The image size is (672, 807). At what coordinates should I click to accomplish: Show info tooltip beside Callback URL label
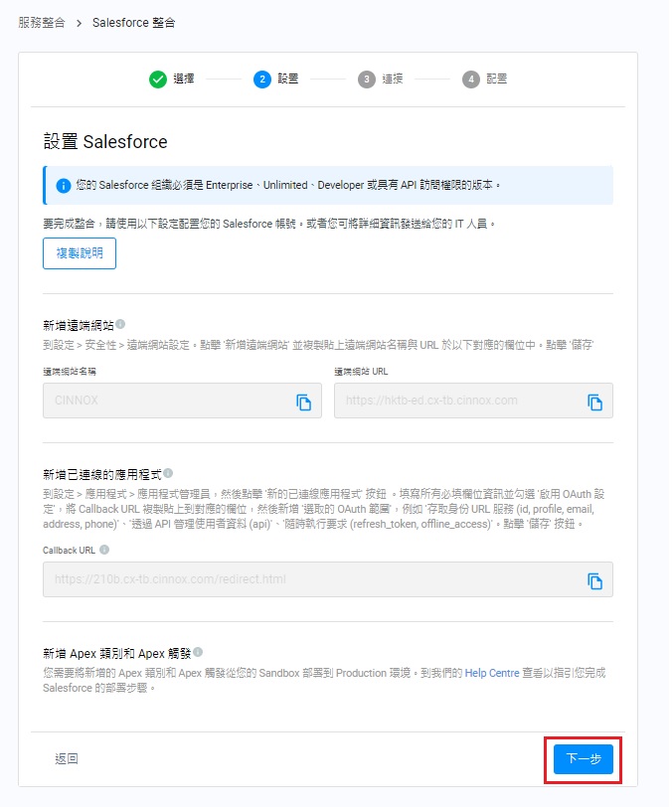coord(104,550)
